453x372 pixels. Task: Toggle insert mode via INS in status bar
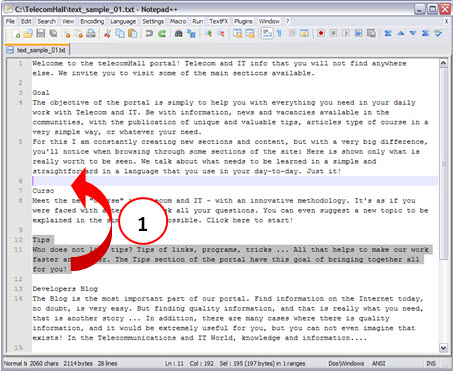click(430, 363)
